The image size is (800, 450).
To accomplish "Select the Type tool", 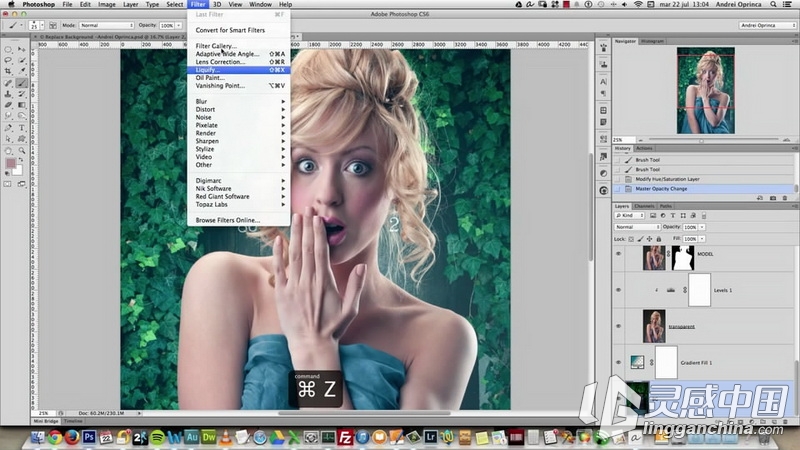I will point(21,128).
